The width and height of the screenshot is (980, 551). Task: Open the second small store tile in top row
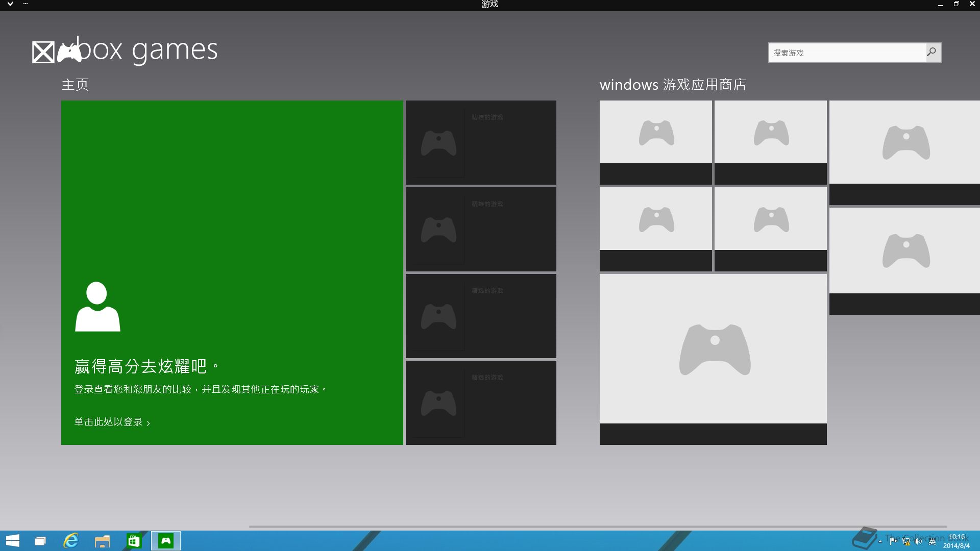point(771,142)
